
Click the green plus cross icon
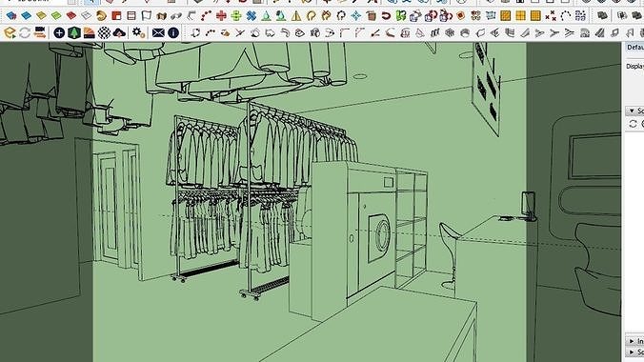(x=236, y=16)
